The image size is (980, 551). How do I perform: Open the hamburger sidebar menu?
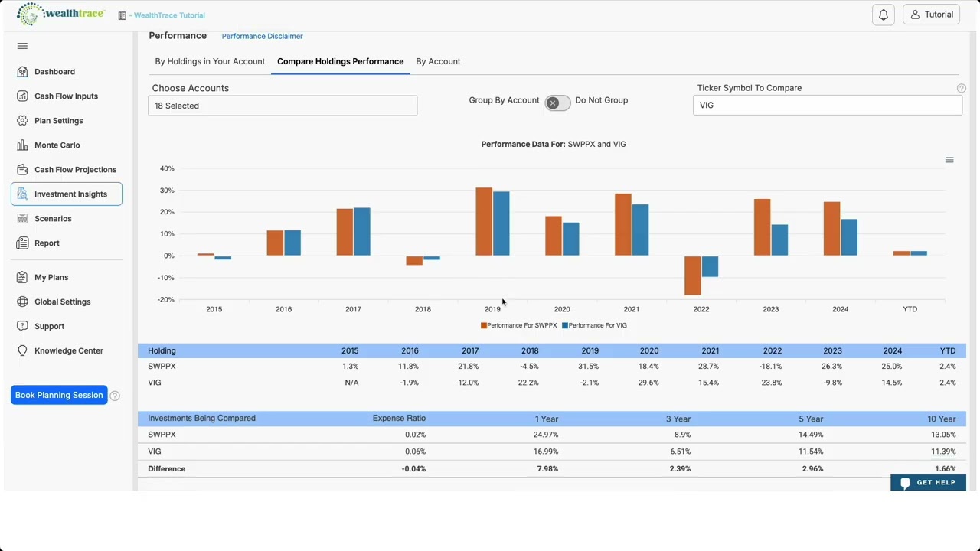pos(22,46)
